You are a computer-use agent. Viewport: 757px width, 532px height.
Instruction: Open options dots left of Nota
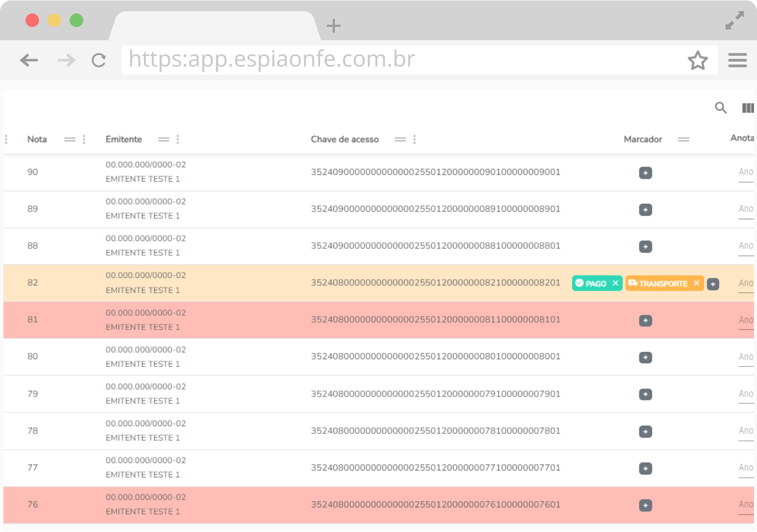click(x=6, y=139)
